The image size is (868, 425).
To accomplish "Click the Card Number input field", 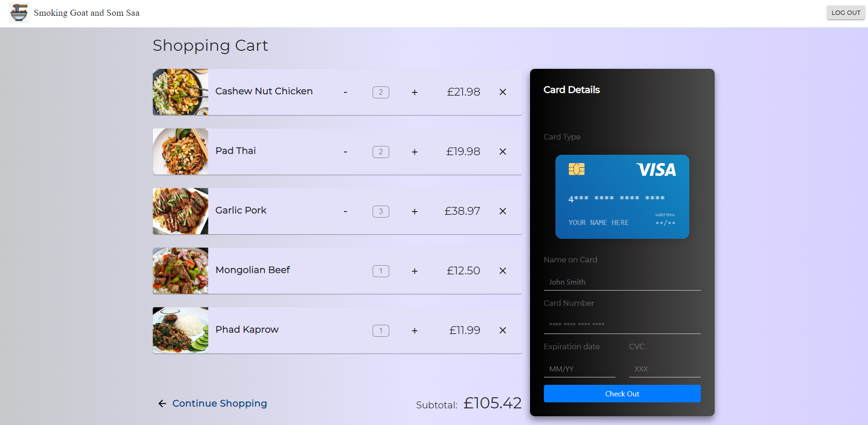I will pyautogui.click(x=622, y=325).
